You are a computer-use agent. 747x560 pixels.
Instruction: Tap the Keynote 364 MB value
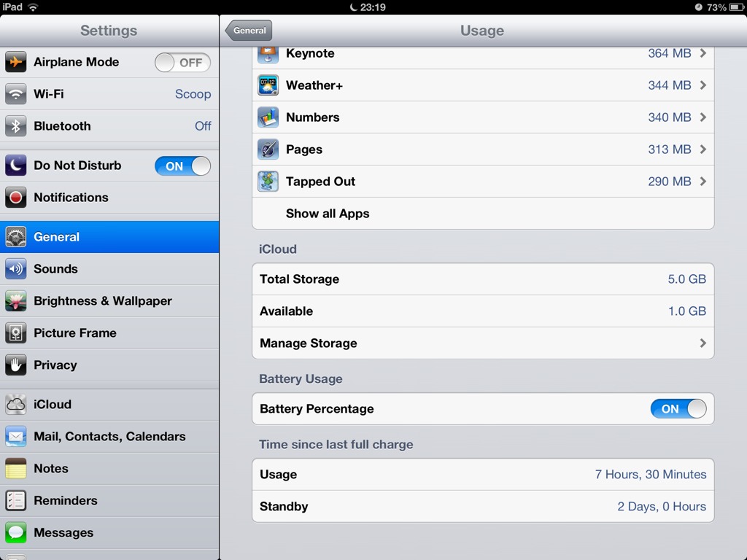[x=670, y=53]
